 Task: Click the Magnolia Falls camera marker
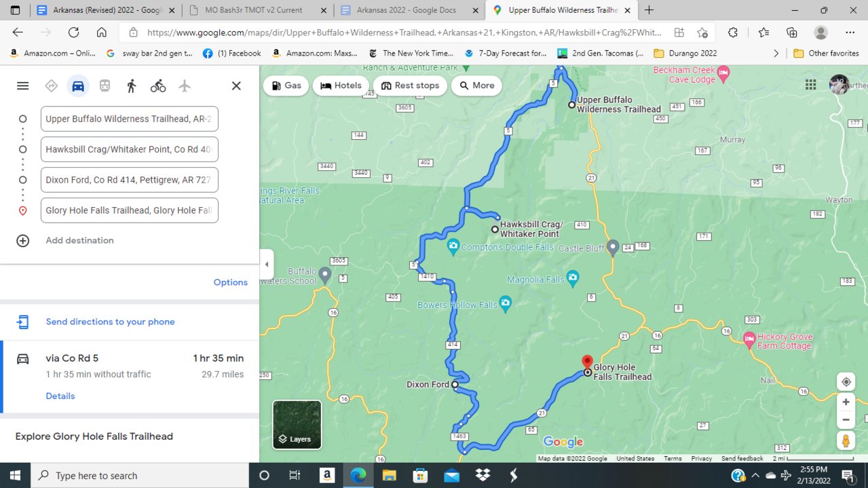[x=573, y=279]
